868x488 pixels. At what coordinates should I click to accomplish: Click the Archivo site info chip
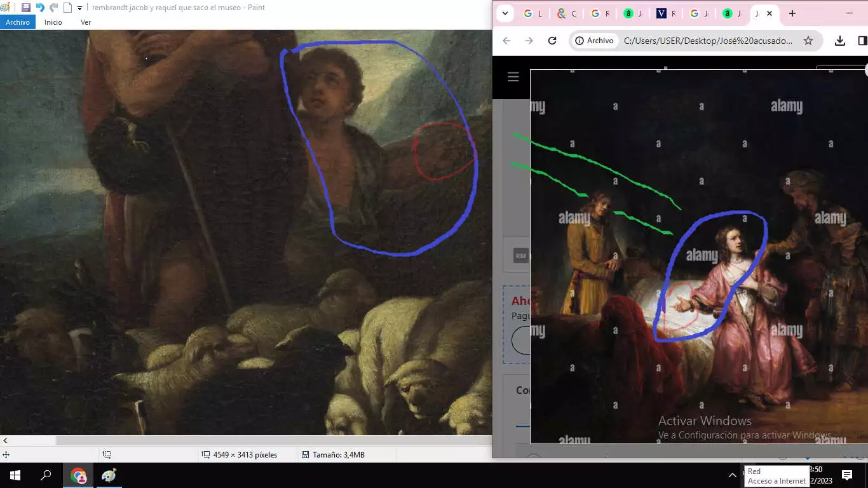pos(595,41)
